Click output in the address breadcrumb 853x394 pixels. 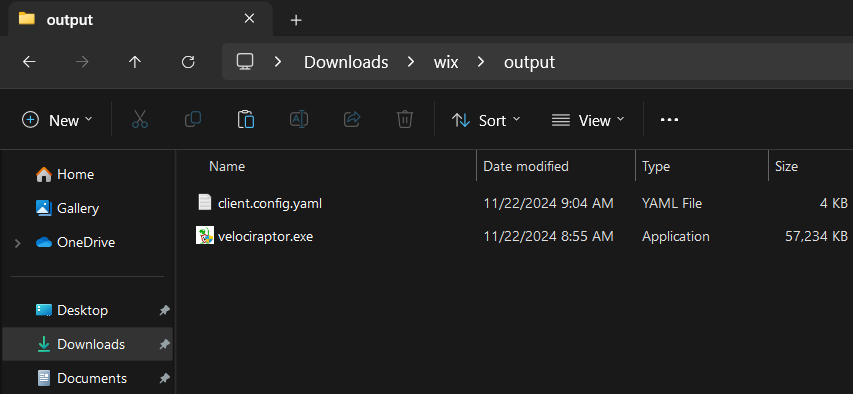529,62
